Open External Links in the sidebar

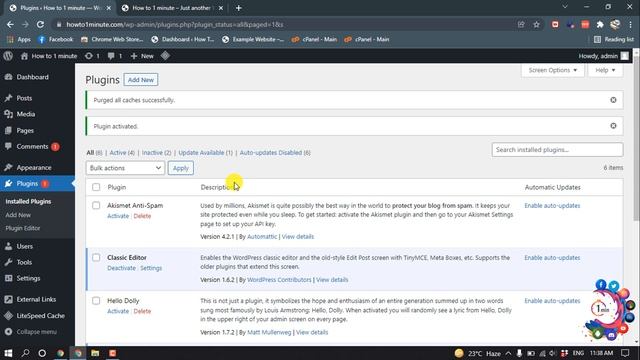tap(36, 299)
